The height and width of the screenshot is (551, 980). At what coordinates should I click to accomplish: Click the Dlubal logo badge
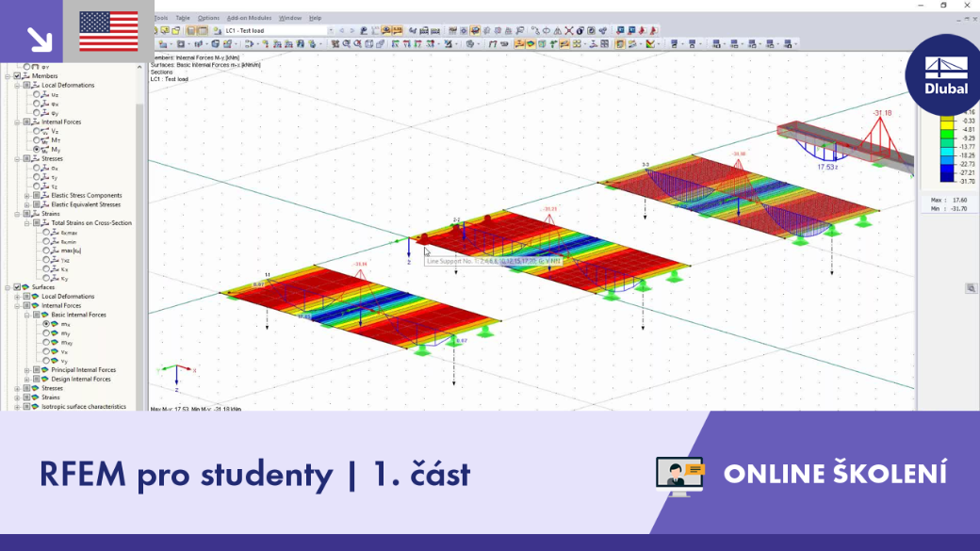point(945,75)
